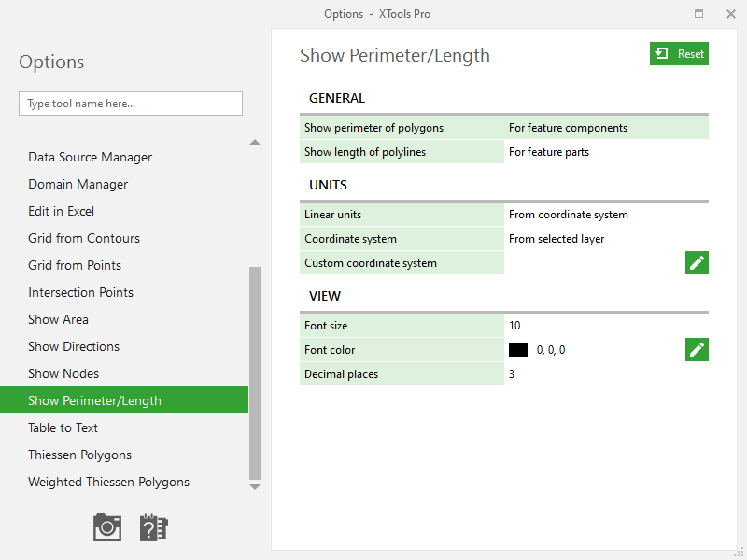Viewport: 747px width, 560px height.
Task: Click the UNITS section heading
Action: 328,185
